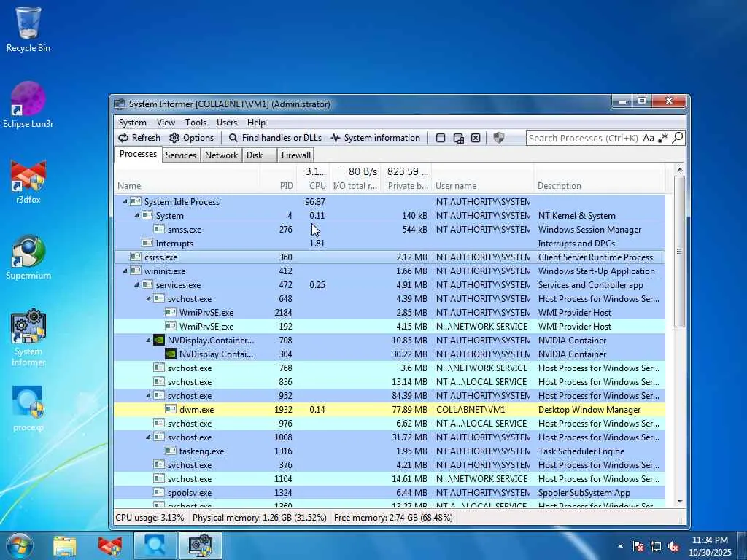The height and width of the screenshot is (560, 747).
Task: Click the magnifier icon in search box
Action: [678, 138]
